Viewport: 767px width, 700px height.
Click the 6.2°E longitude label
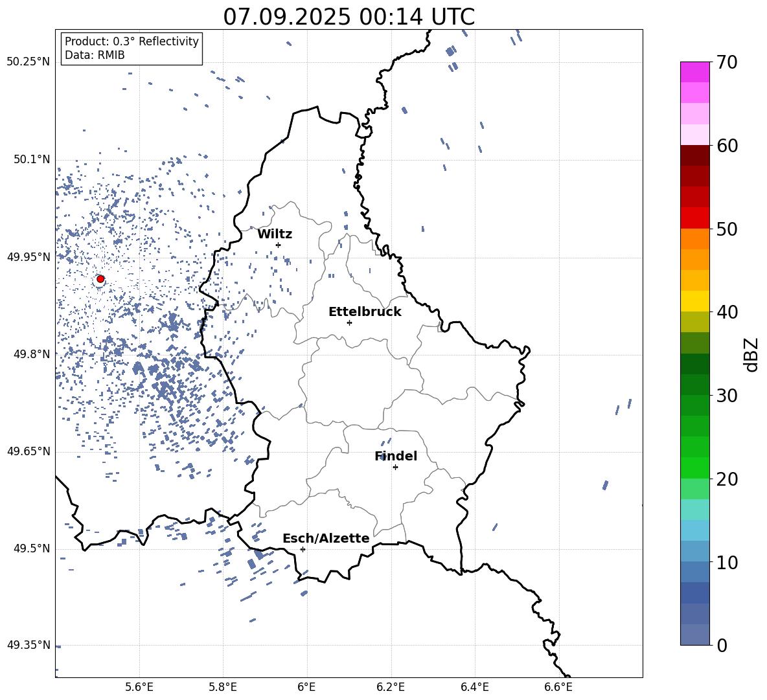391,687
